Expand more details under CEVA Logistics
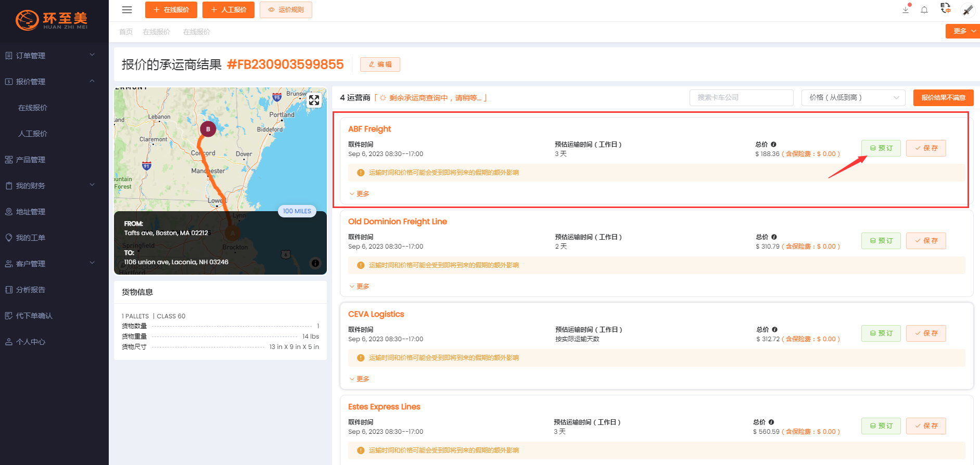The image size is (980, 465). [360, 379]
